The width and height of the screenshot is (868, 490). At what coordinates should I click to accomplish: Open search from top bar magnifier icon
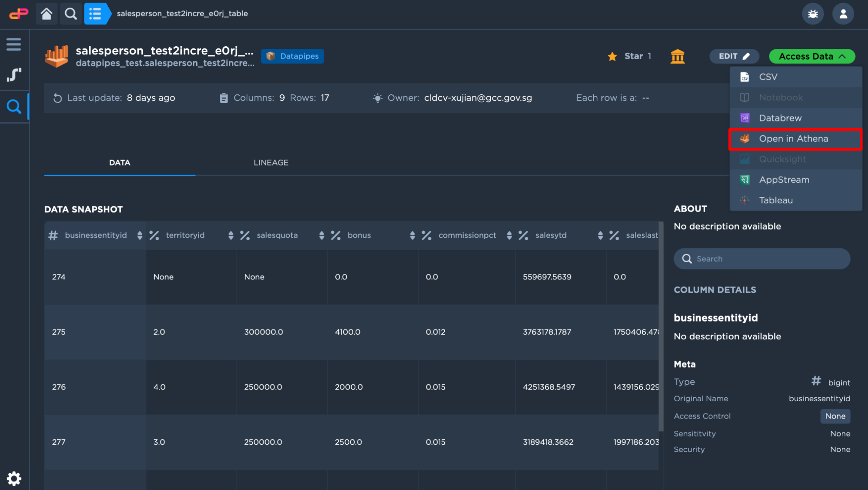coord(71,14)
